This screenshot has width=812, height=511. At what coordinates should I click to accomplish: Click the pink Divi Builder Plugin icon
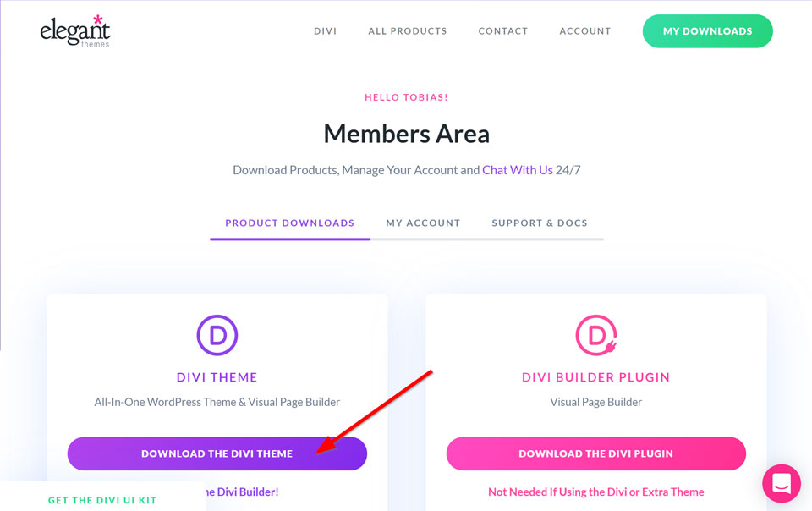[596, 335]
